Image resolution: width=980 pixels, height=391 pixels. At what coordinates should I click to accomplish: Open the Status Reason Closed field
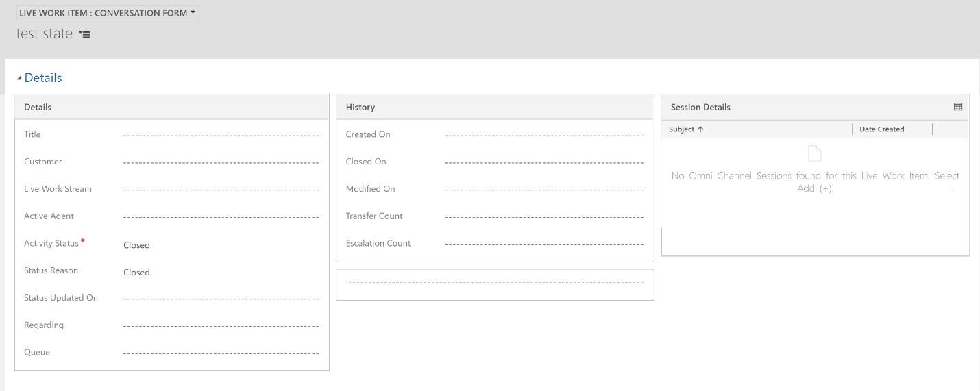221,273
